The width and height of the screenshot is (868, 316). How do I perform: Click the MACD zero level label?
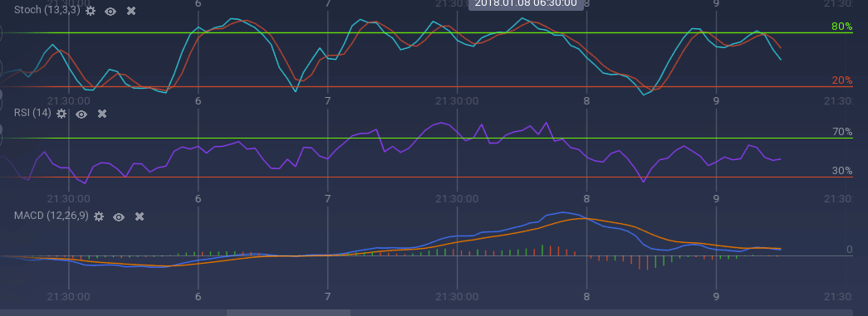[849, 250]
